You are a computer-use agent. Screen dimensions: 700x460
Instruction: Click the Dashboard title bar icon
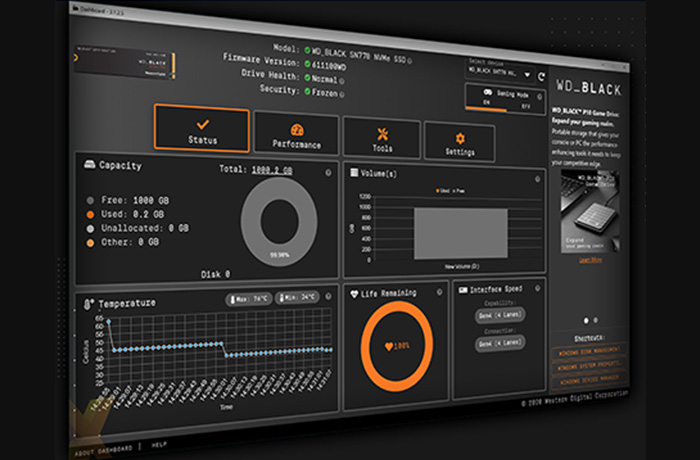75,8
